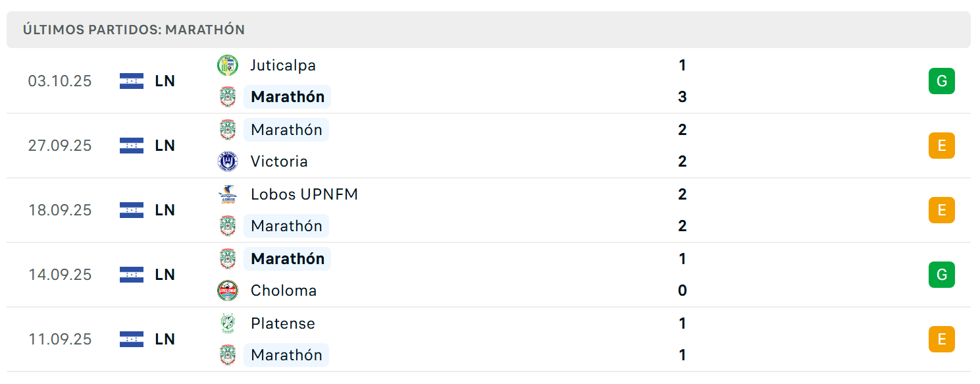
Task: Open the 14.09.25 match date row
Action: coord(488,275)
